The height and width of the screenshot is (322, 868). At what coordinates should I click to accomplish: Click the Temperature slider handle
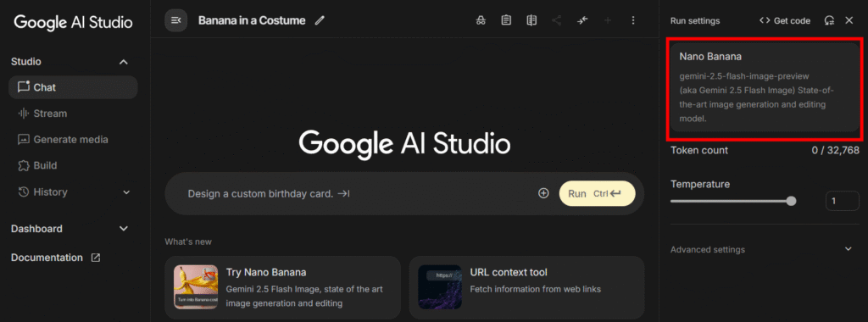point(791,201)
